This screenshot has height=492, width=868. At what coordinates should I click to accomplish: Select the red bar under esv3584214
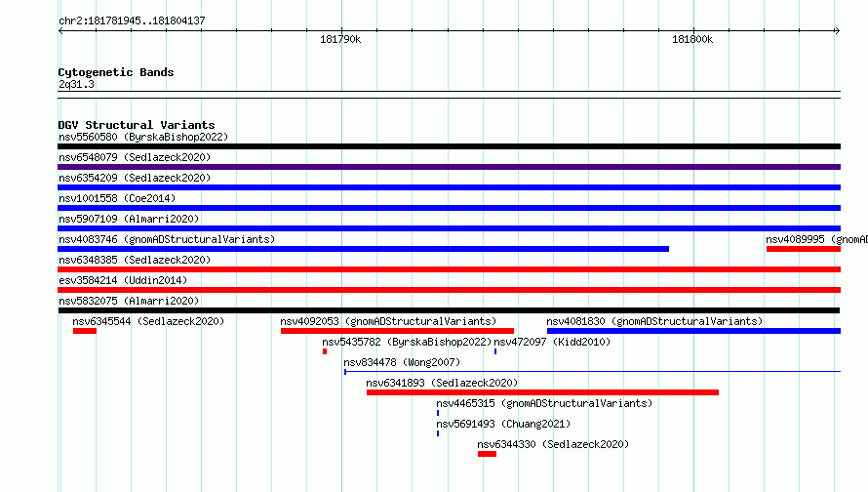(x=449, y=290)
